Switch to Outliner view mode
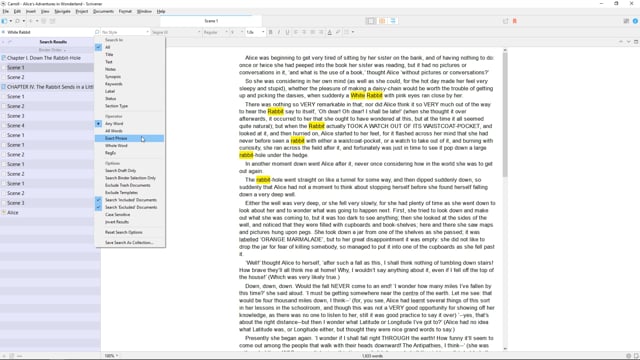The width and height of the screenshot is (640, 360). (x=393, y=21)
